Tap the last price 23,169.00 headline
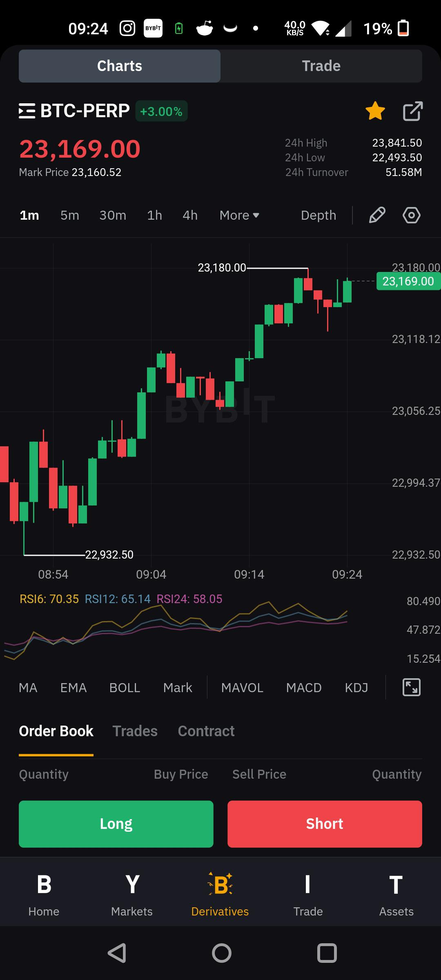Viewport: 441px width, 980px height. pyautogui.click(x=80, y=149)
